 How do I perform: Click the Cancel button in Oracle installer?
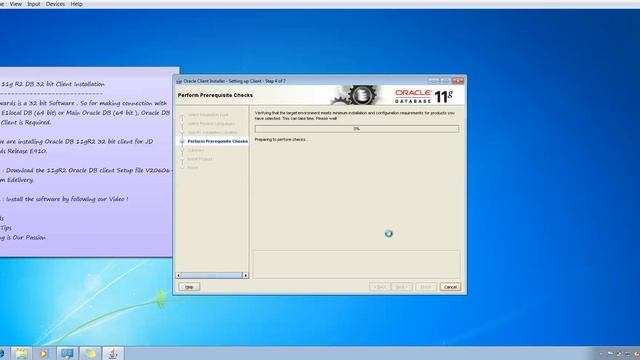(450, 287)
